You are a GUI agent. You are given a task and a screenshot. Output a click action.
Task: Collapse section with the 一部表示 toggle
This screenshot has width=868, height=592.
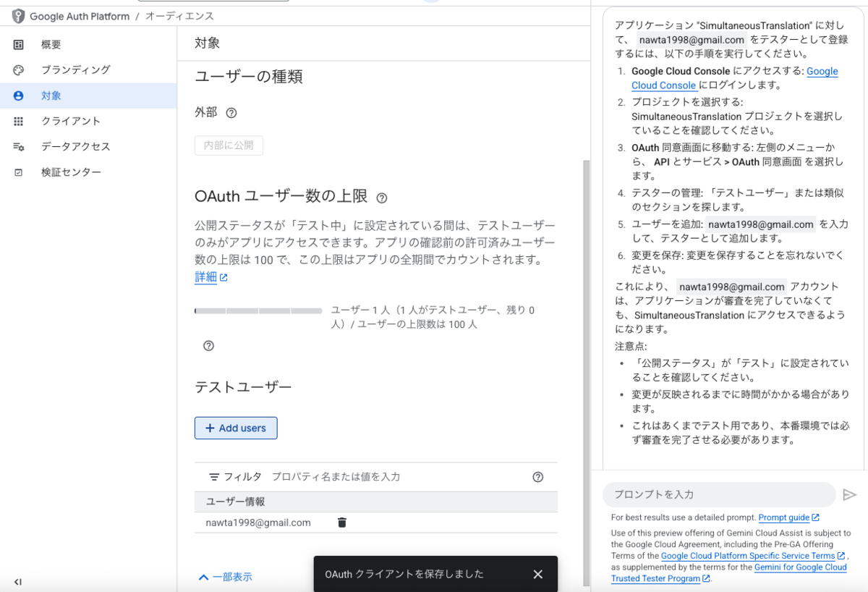(225, 577)
